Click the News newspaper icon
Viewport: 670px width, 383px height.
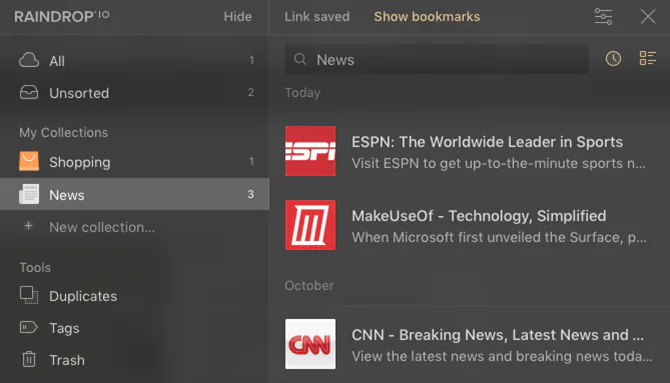[29, 194]
